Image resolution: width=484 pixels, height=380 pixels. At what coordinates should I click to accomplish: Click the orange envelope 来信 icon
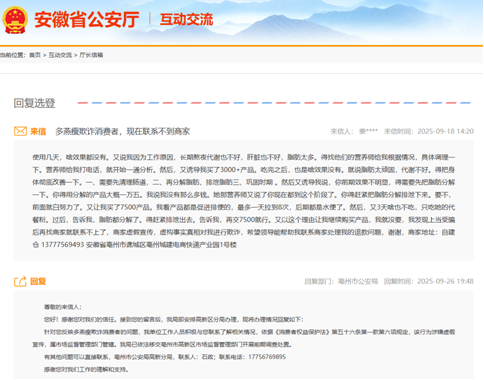pos(20,131)
